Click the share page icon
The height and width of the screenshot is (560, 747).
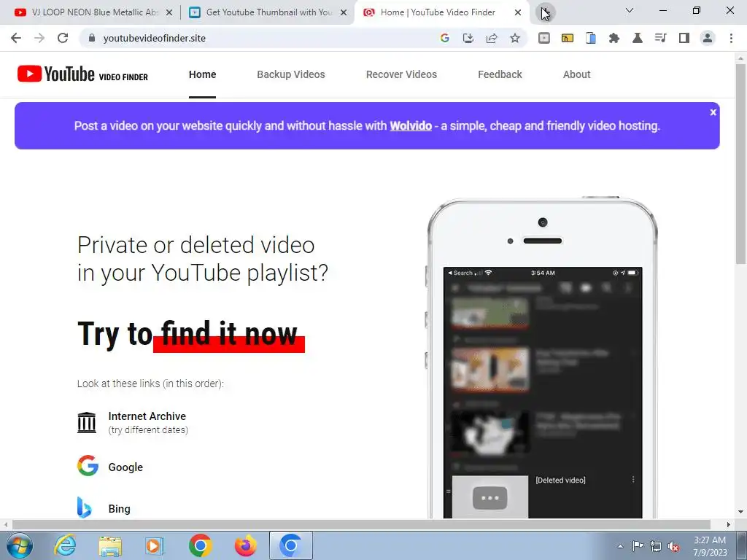pos(492,38)
